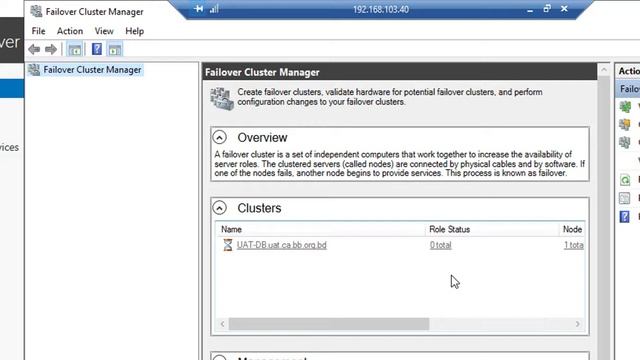Image resolution: width=640 pixels, height=360 pixels.
Task: Click the right scroll arrow of the Clusters list
Action: [578, 324]
